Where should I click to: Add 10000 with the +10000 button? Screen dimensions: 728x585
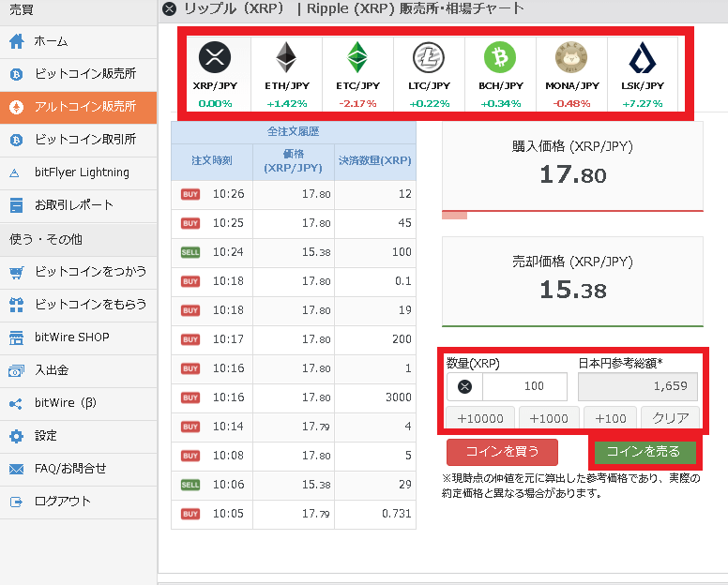480,418
